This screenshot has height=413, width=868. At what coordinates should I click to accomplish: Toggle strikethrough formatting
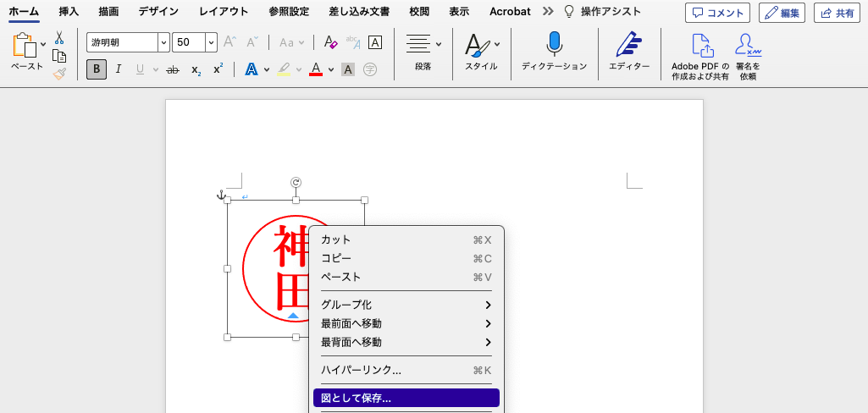[173, 69]
